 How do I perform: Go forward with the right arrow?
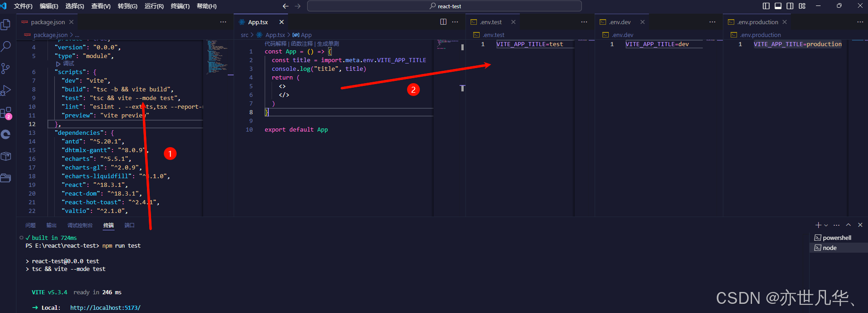click(x=298, y=6)
